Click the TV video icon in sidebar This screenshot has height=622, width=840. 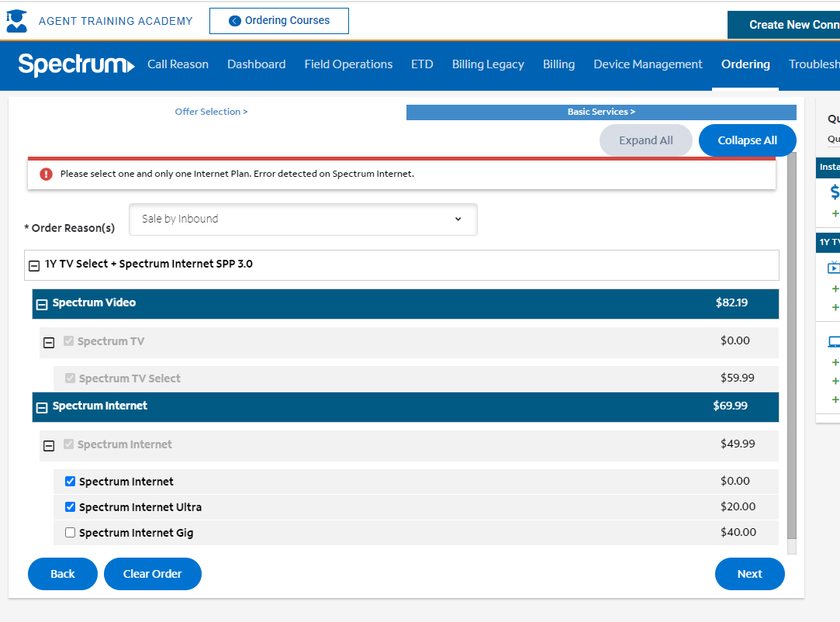point(834,268)
